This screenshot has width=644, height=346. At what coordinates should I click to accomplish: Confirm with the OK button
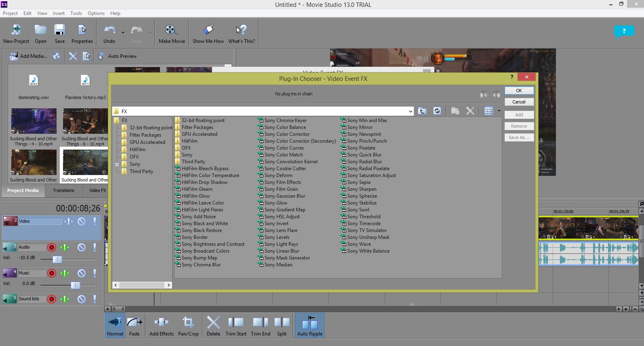point(519,91)
